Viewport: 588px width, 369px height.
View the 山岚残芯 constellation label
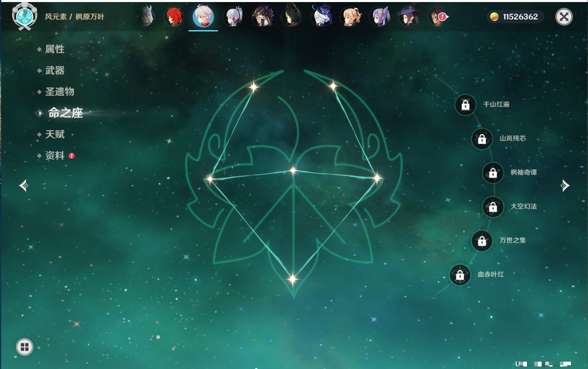[x=513, y=138]
